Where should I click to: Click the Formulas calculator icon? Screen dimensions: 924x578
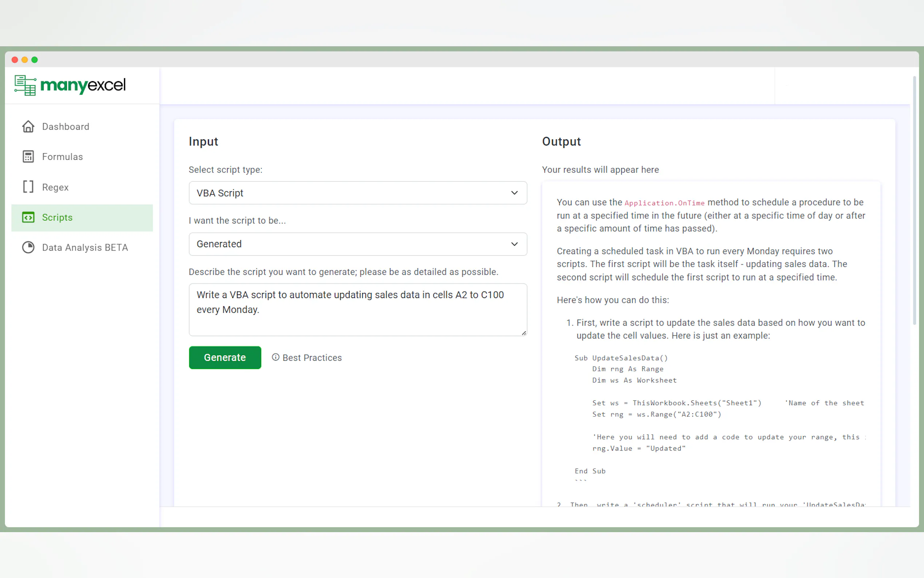28,157
